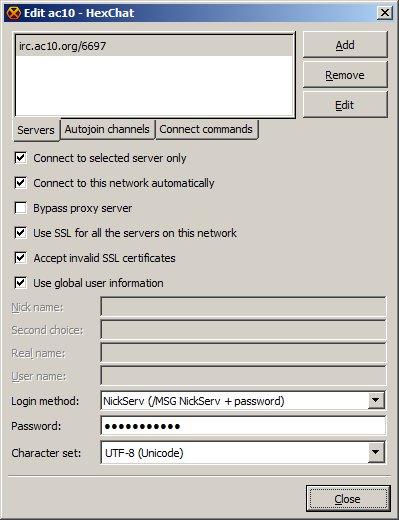Screen dimensions: 399x520
Task: Uncheck Connect to selected server only
Action: click(21, 158)
